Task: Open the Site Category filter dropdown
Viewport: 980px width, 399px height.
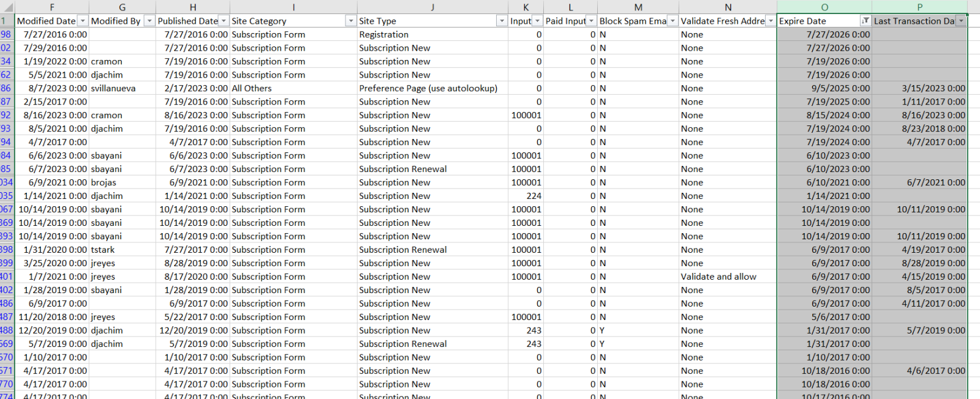Action: click(351, 21)
